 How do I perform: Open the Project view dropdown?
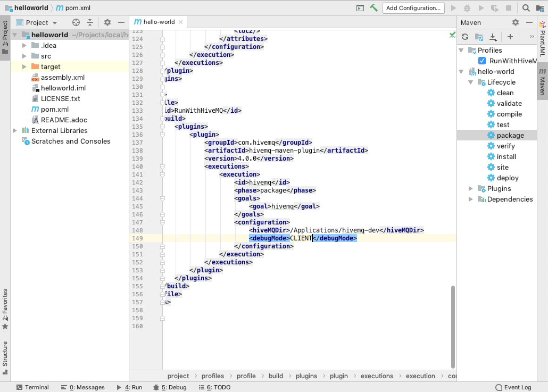pos(37,23)
